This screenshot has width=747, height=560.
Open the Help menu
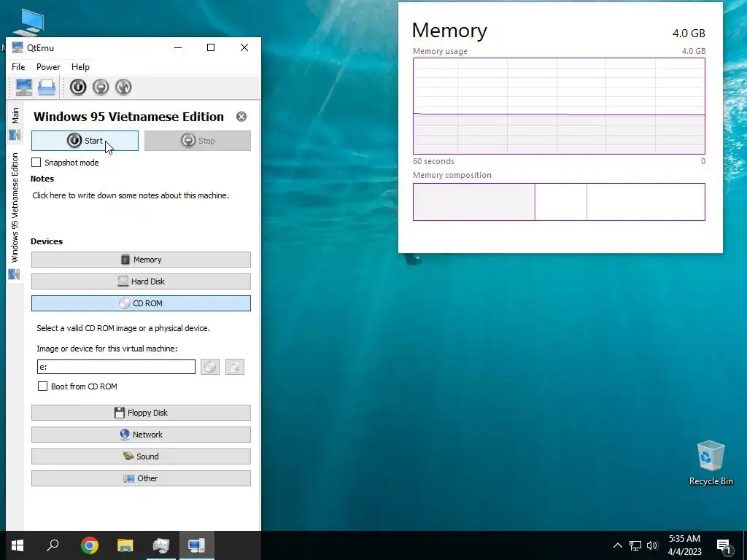click(x=80, y=67)
